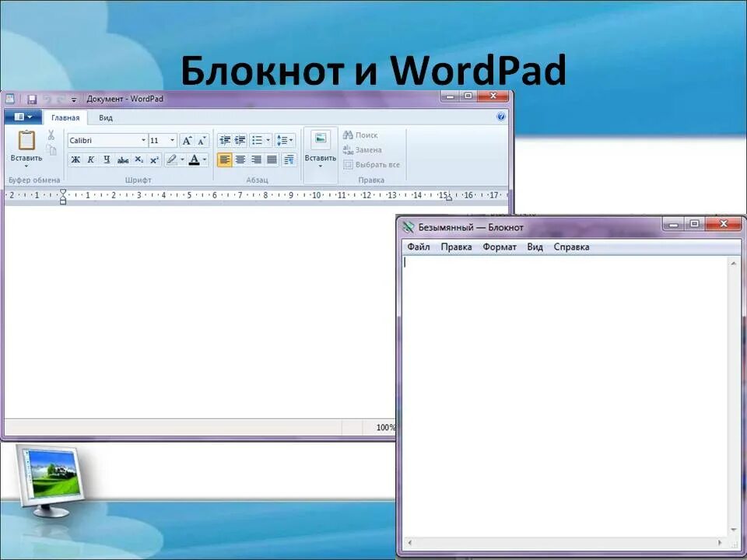Click the Copy icon in WordPad
Viewport: 747px width, 560px height.
[x=51, y=149]
